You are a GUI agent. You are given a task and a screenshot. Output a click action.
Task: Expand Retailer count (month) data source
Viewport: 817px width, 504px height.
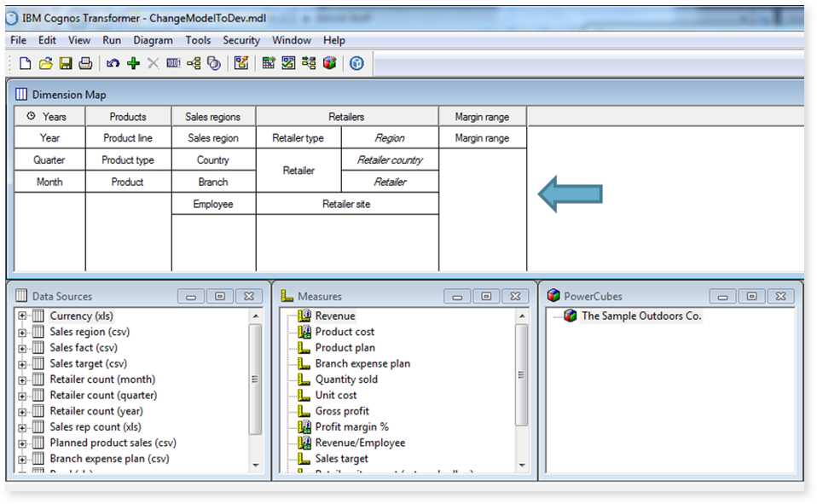point(22,380)
